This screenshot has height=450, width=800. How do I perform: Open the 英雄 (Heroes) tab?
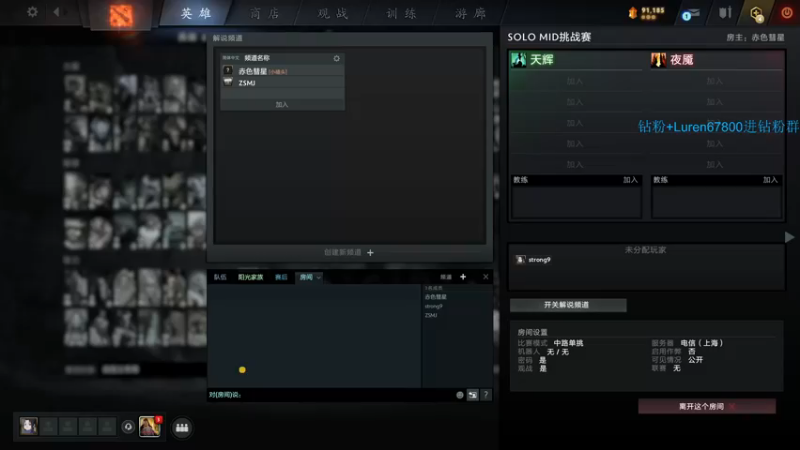click(196, 13)
